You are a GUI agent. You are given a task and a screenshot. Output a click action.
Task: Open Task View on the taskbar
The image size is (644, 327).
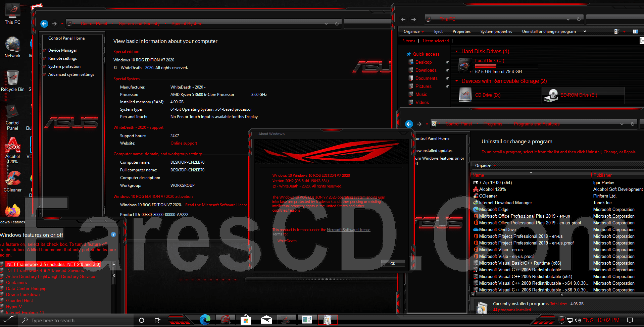click(157, 320)
